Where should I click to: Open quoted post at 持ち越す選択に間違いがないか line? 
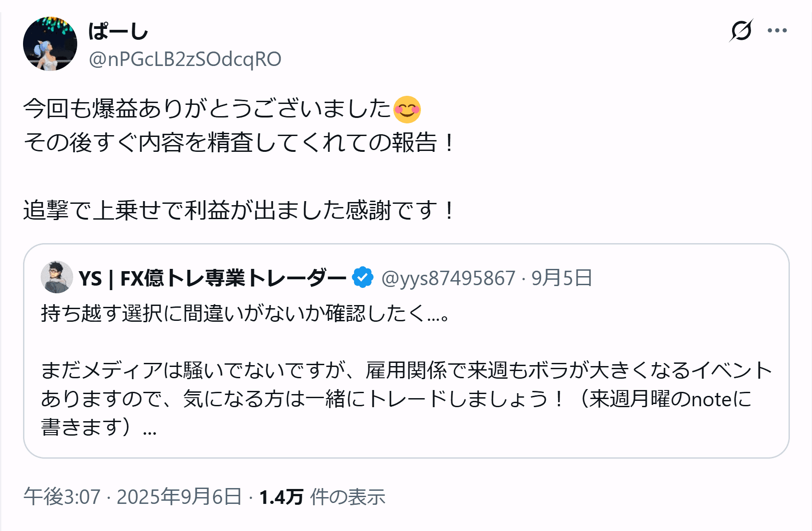(245, 313)
